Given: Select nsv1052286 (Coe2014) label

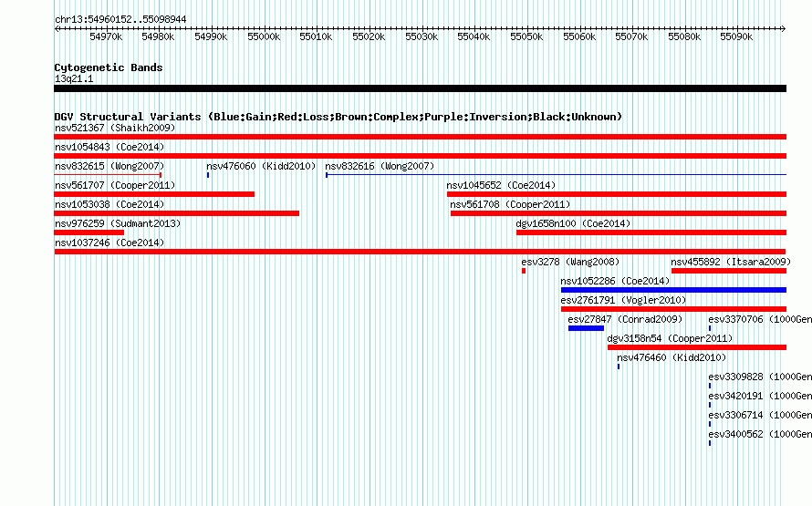Looking at the screenshot, I should (x=615, y=281).
